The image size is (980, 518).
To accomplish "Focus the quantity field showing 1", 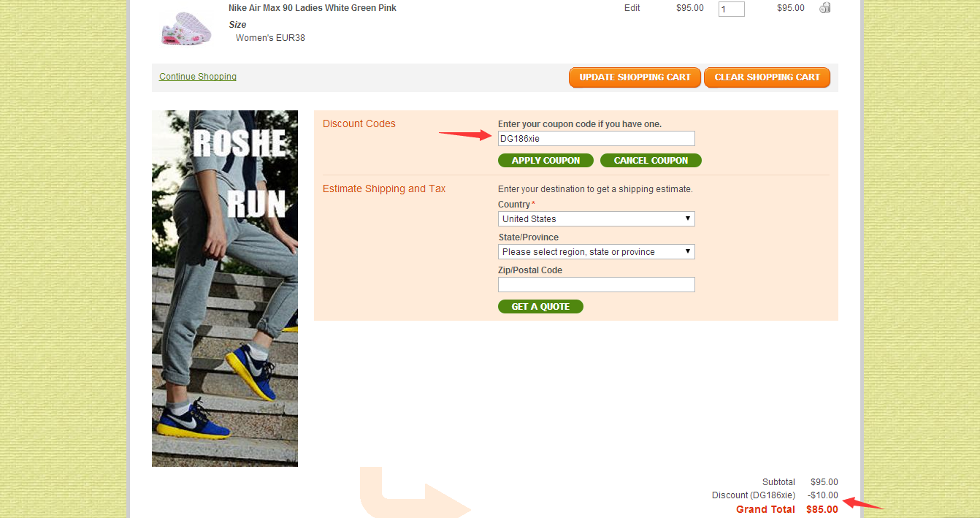I will click(x=732, y=9).
